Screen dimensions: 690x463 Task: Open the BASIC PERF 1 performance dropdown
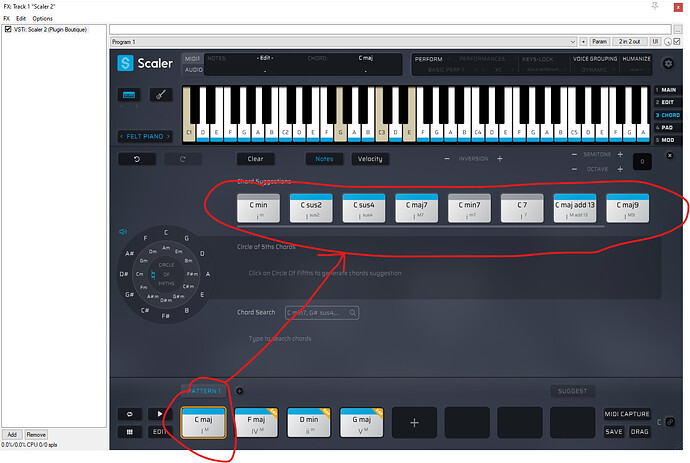click(x=446, y=70)
